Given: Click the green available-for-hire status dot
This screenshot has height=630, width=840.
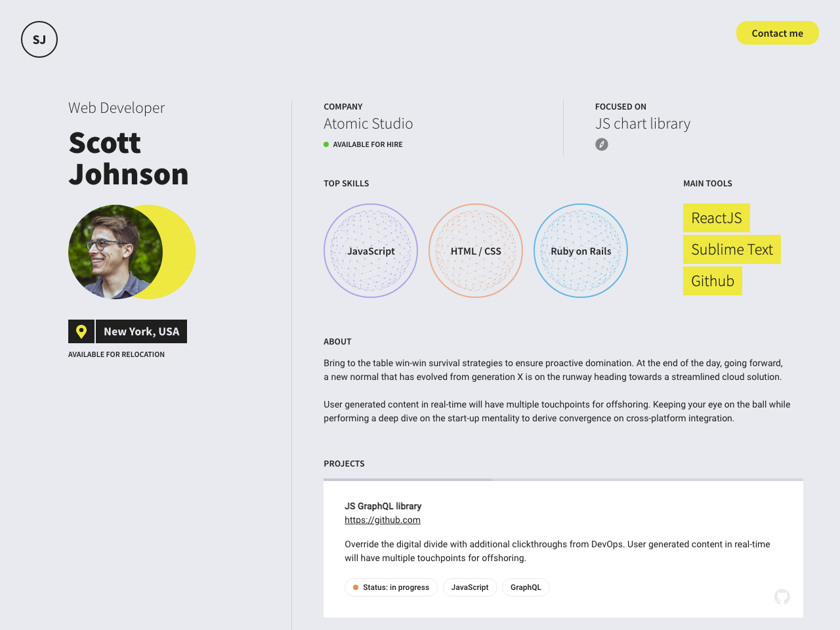Looking at the screenshot, I should click(x=326, y=144).
